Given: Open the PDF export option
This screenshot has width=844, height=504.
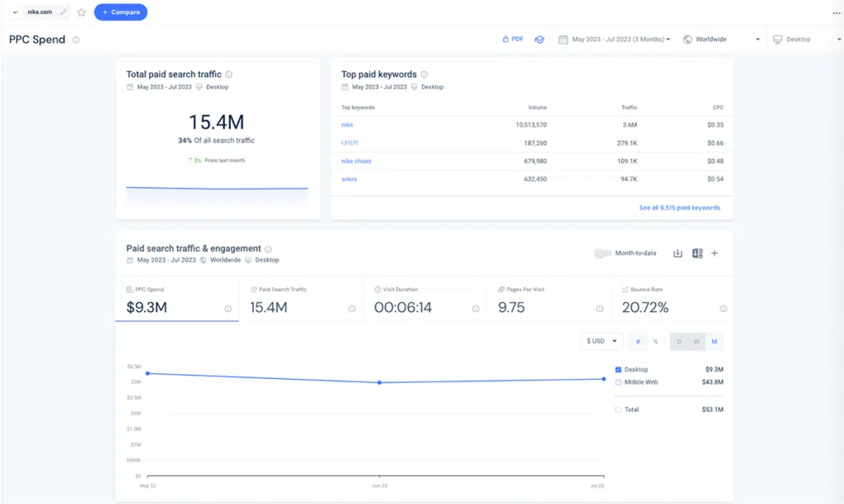Looking at the screenshot, I should pyautogui.click(x=513, y=39).
